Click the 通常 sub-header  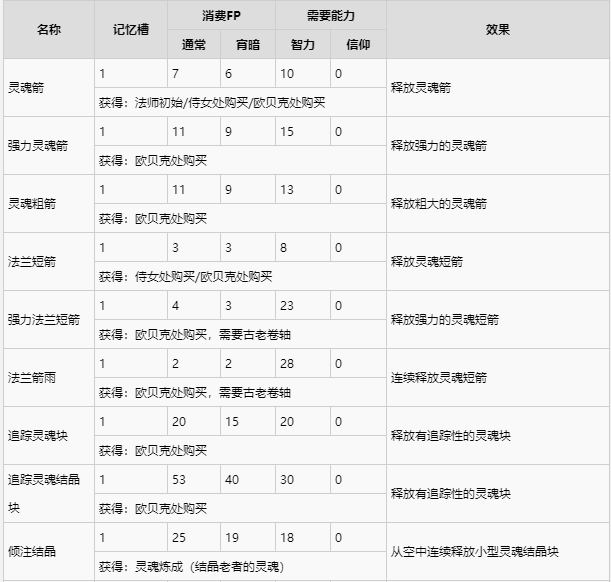point(194,44)
